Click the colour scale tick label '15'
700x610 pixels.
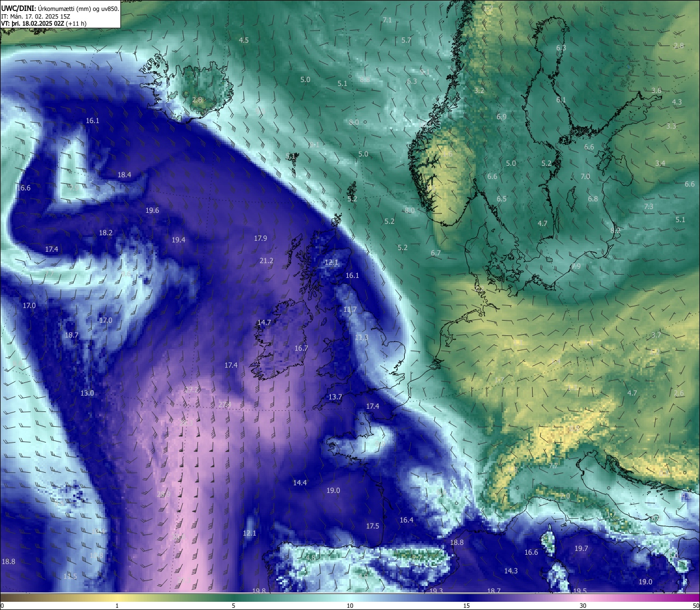click(x=466, y=606)
